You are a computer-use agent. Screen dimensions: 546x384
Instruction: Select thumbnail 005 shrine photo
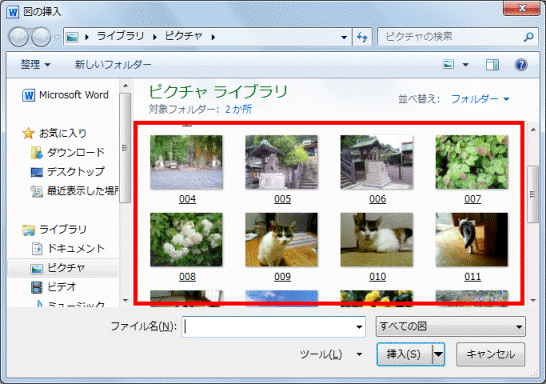[x=282, y=162]
